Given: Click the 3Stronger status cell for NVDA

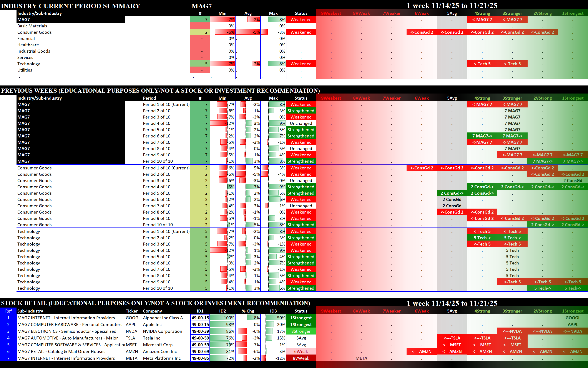Looking at the screenshot, I should (301, 331).
